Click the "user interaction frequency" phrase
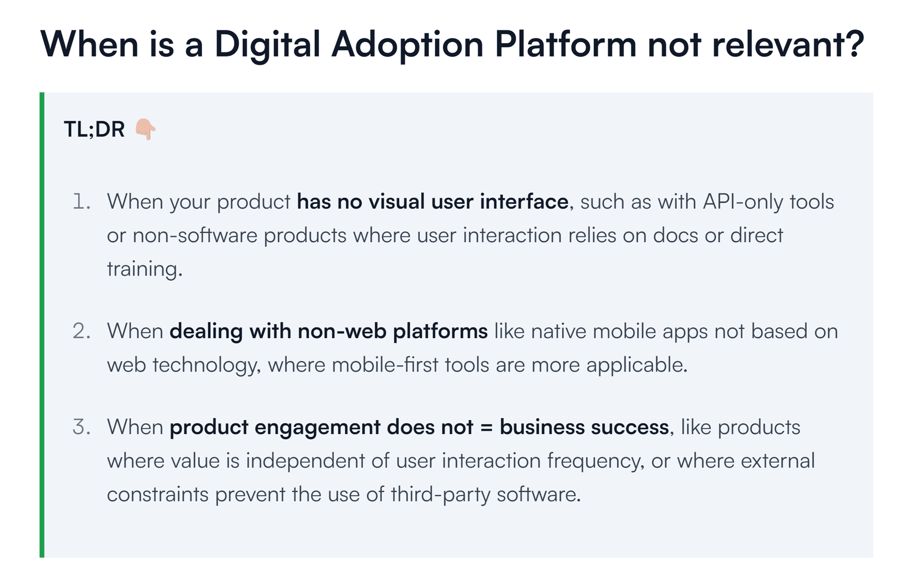 519,461
